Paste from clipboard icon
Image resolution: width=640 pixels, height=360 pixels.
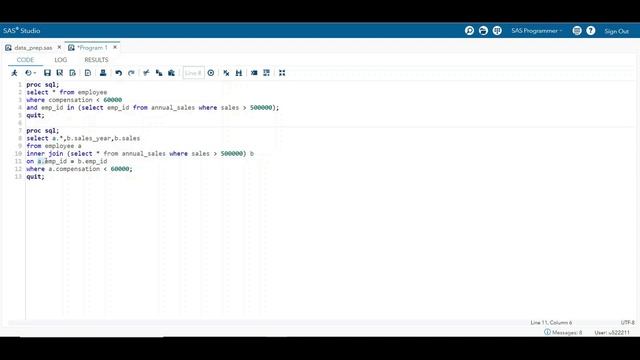point(171,73)
